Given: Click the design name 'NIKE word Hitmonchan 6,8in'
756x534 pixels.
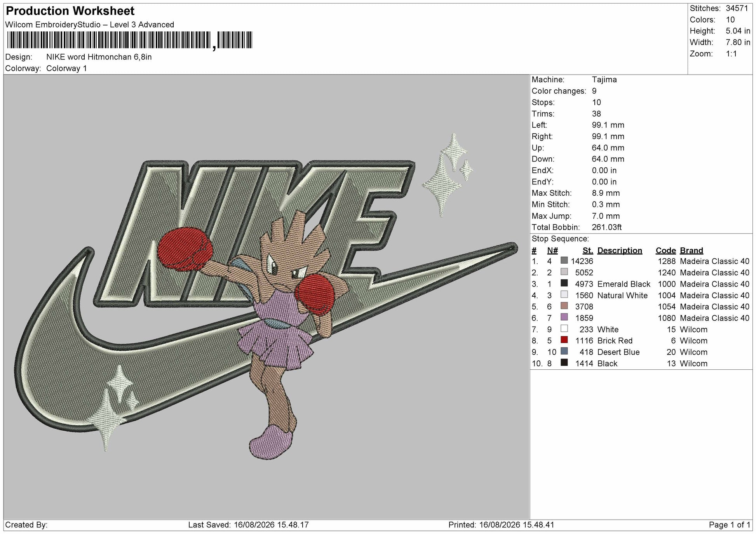Looking at the screenshot, I should pyautogui.click(x=99, y=57).
